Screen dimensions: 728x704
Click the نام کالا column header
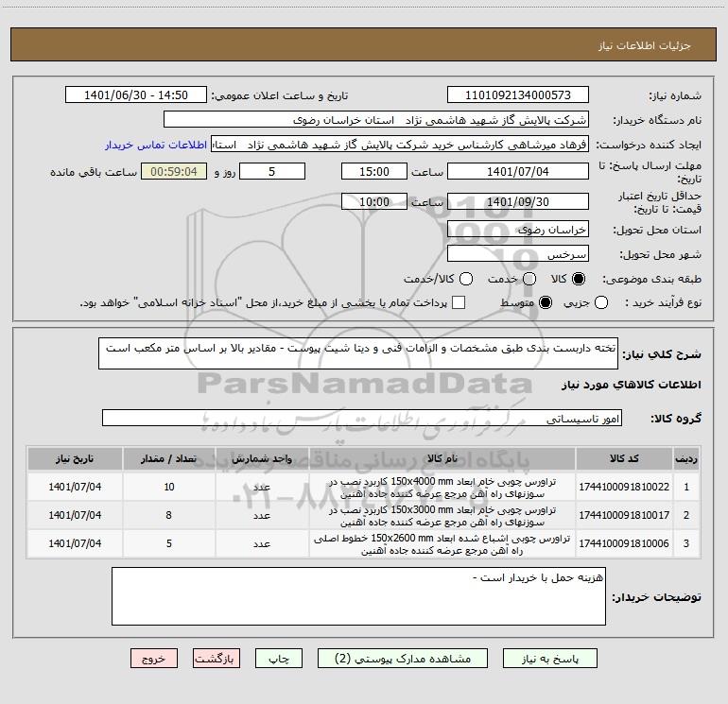pyautogui.click(x=442, y=459)
